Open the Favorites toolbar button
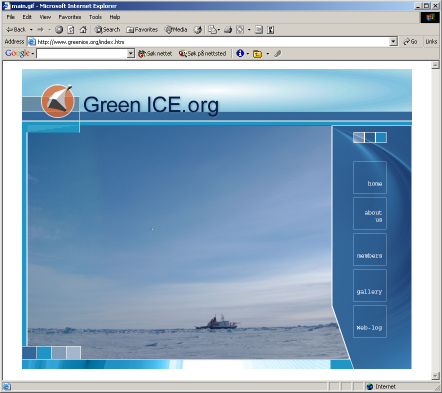This screenshot has height=393, width=442. tap(142, 30)
